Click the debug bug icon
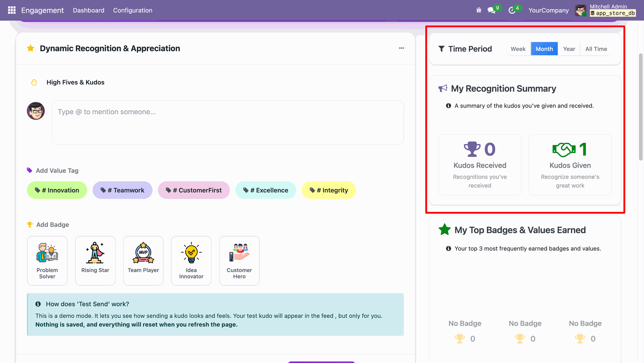 point(479,10)
